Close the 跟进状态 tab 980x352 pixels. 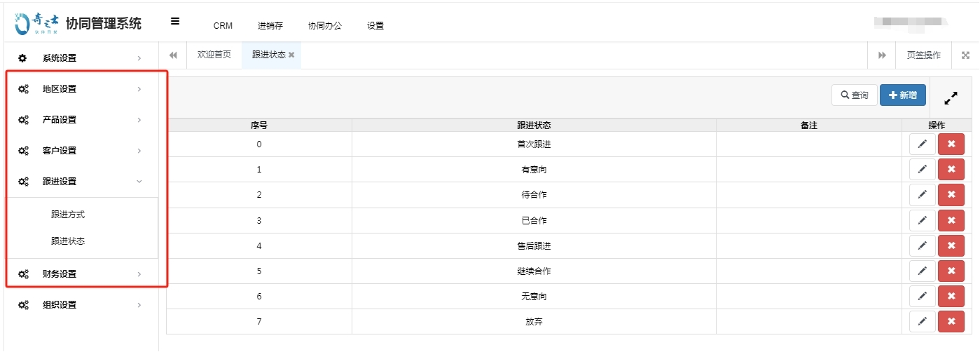(x=291, y=55)
